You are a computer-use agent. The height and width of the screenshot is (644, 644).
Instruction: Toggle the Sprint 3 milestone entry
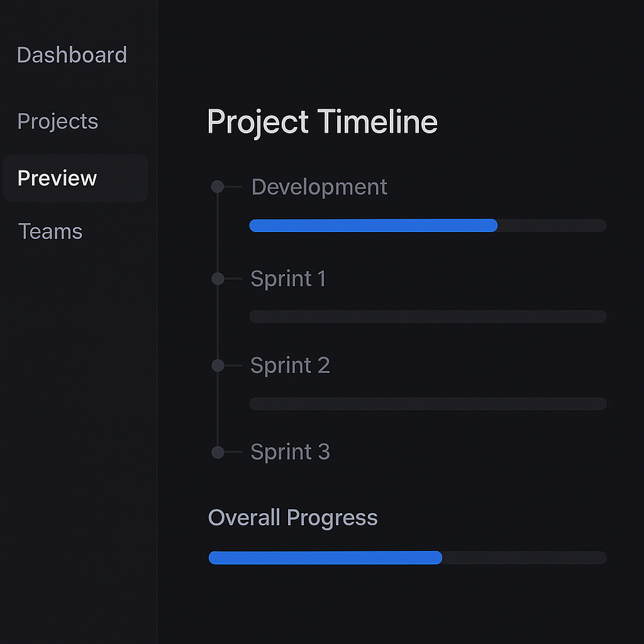coord(291,452)
